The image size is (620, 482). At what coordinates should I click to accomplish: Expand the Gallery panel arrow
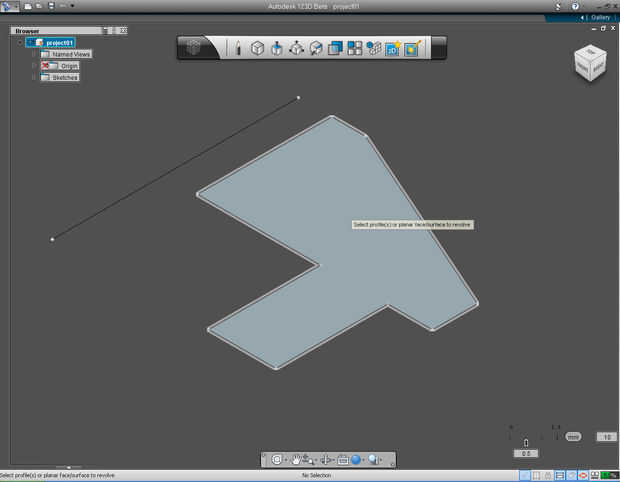click(x=582, y=18)
